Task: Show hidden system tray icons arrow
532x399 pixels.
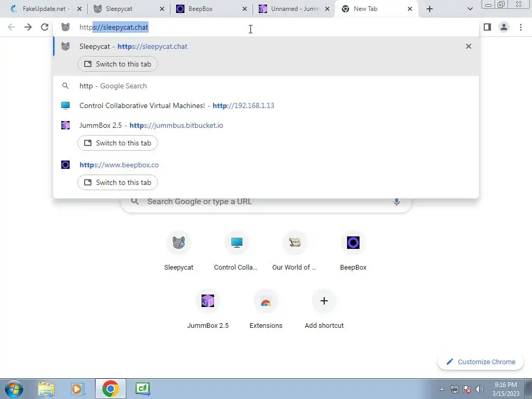Action: (x=442, y=389)
